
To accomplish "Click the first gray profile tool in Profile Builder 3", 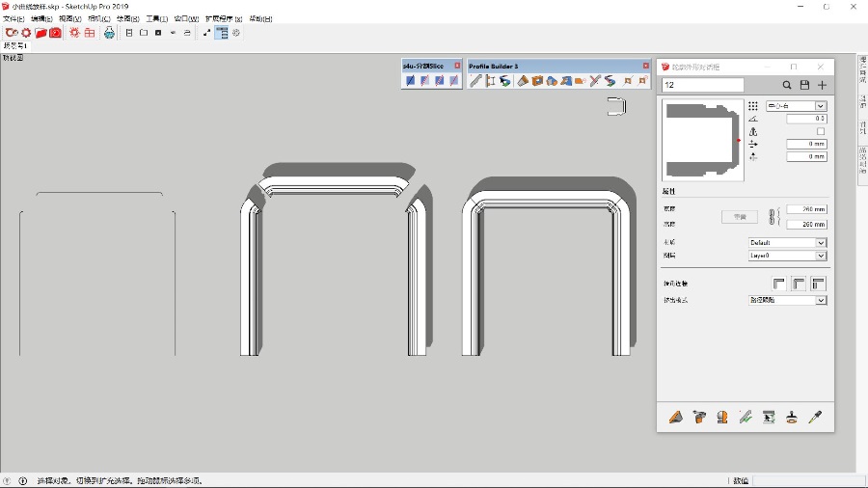I will pyautogui.click(x=475, y=81).
